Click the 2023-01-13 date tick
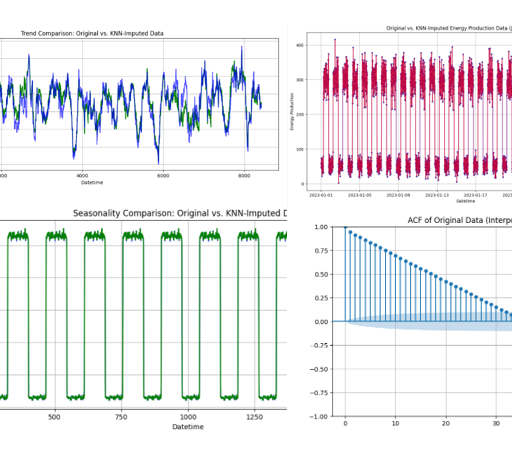This screenshot has height=457, width=512. (437, 195)
